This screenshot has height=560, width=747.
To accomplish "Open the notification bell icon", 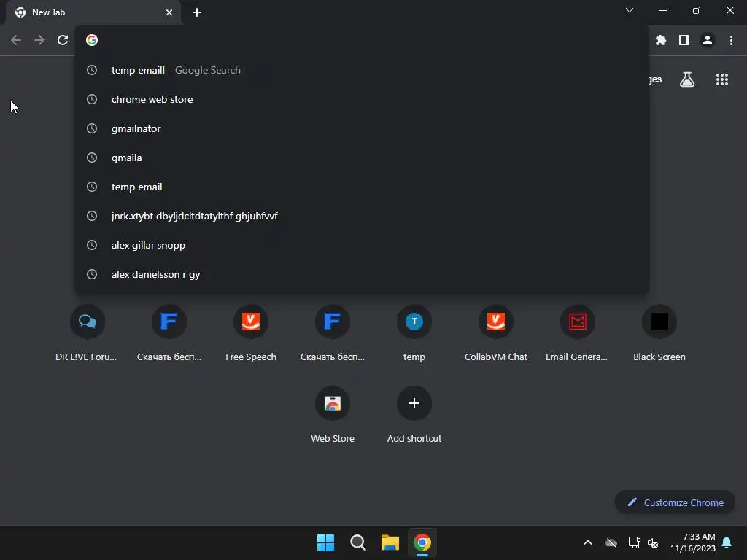I will (727, 542).
